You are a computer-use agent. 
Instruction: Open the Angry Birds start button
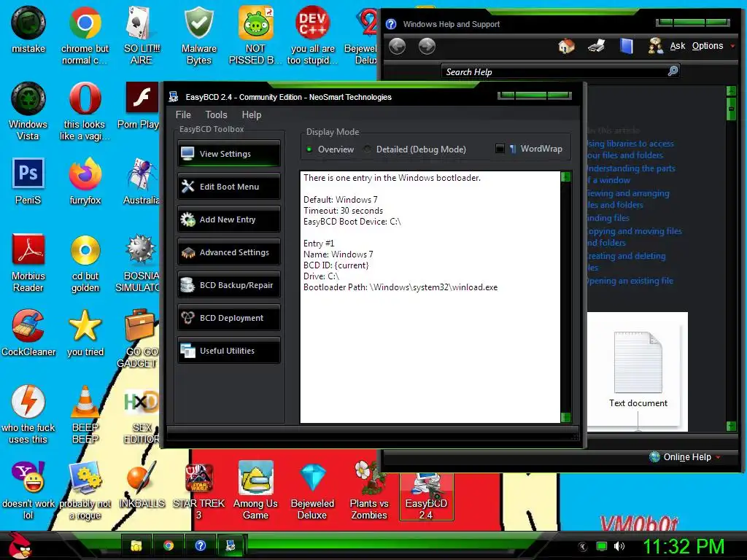(19, 545)
